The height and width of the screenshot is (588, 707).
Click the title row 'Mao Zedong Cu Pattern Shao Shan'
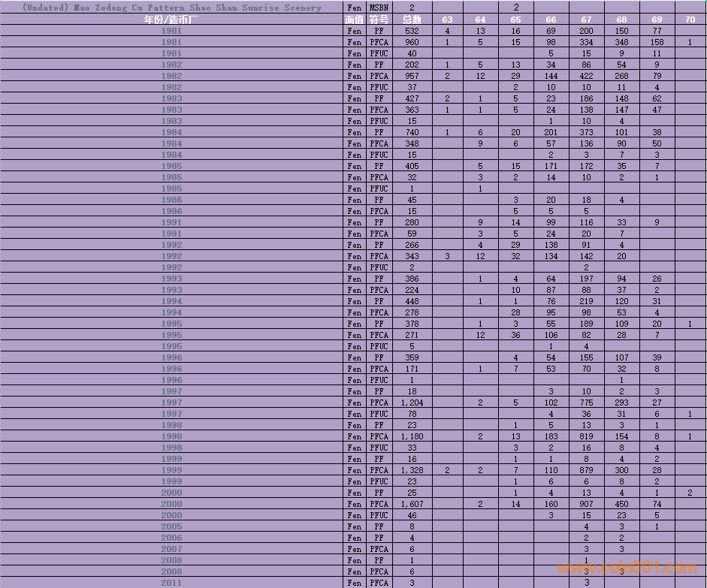(171, 8)
